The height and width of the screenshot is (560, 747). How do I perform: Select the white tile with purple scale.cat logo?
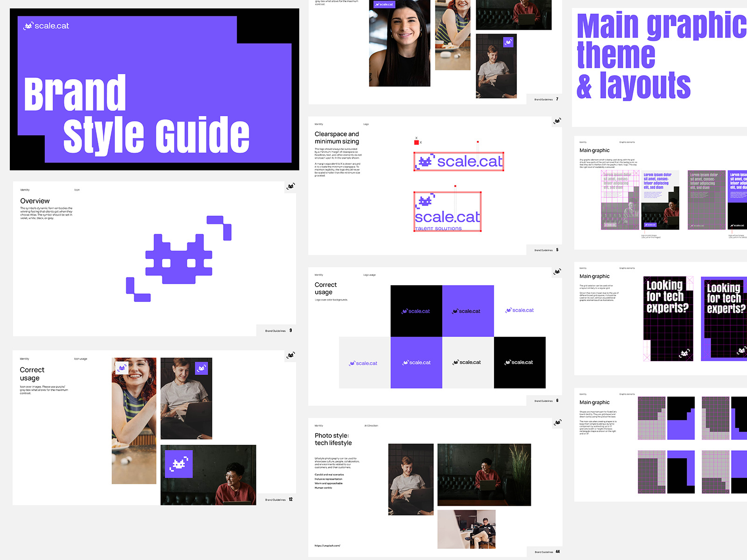coord(520,311)
